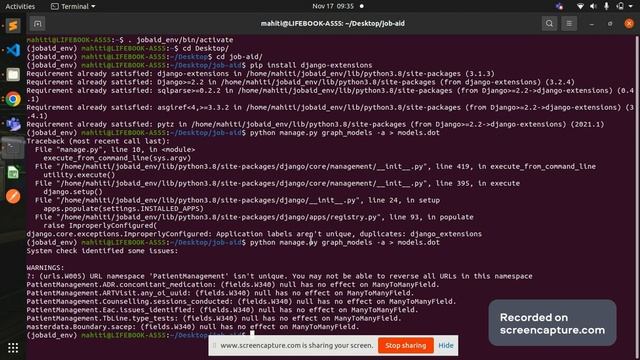
Task: Open LibreOffice Calc from the dock
Action: point(13,172)
